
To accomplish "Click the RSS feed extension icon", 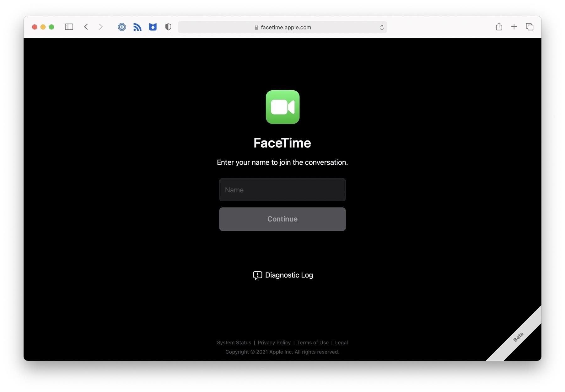I will click(137, 27).
